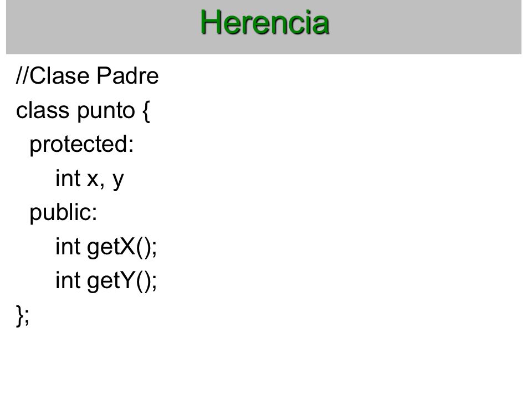
Task: Click the closing brace and semicolon
Action: (x=23, y=315)
